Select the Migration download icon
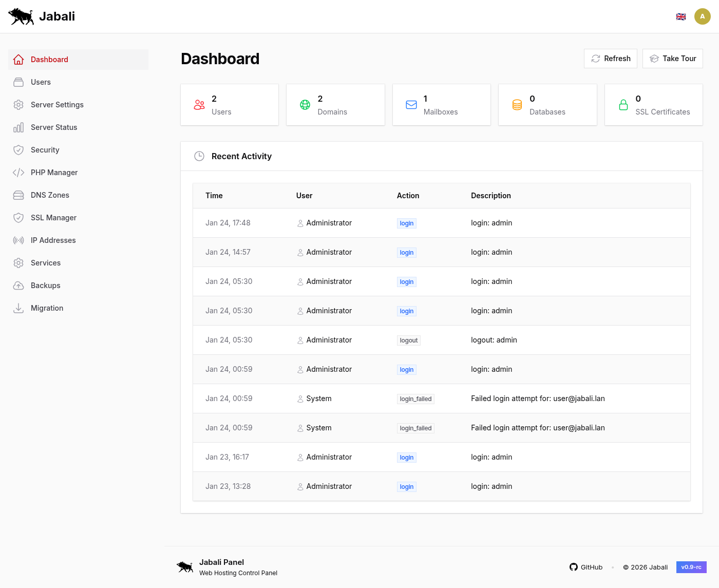The image size is (719, 588). pos(18,308)
